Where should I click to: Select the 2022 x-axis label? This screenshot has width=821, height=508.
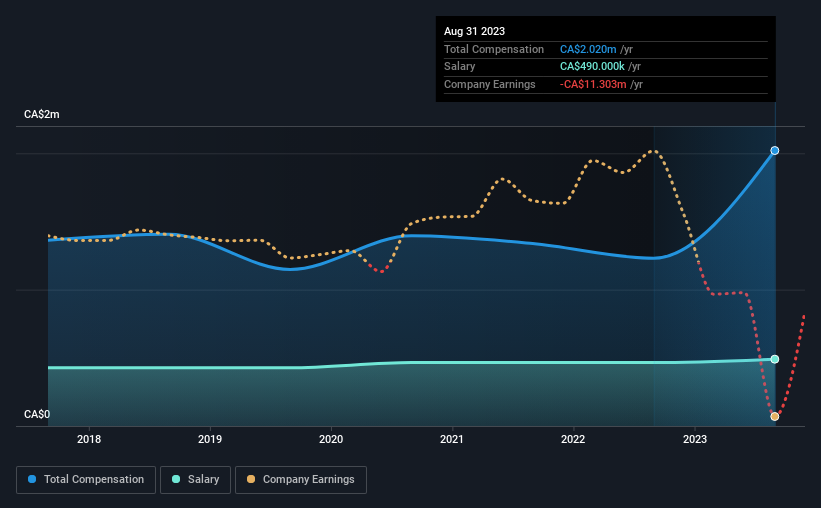click(573, 439)
